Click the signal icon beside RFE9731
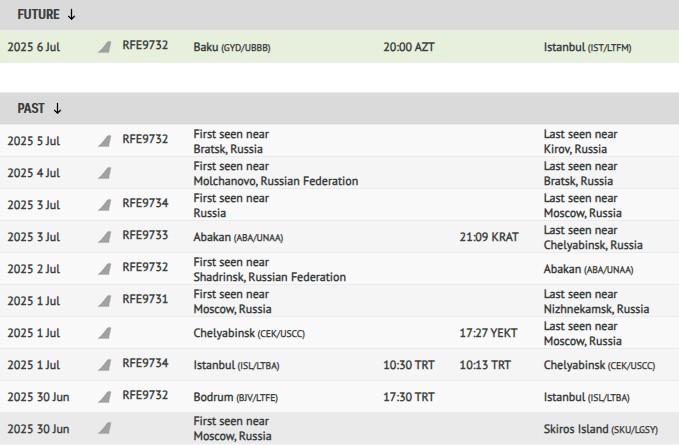The height and width of the screenshot is (445, 679). [104, 301]
